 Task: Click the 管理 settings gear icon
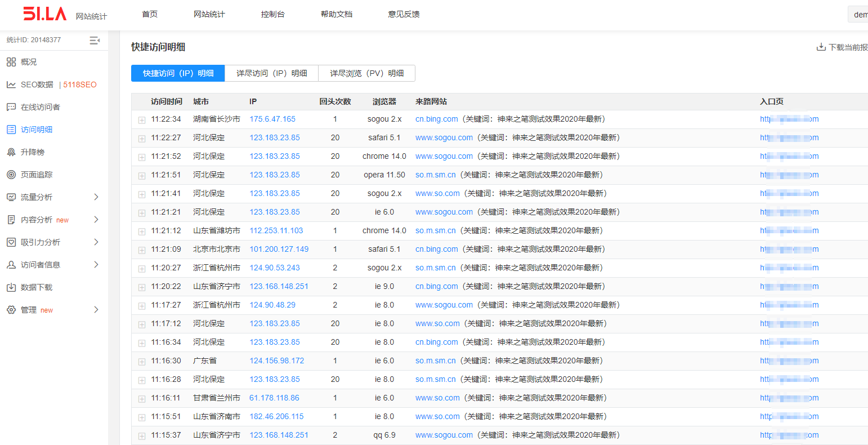pos(12,309)
